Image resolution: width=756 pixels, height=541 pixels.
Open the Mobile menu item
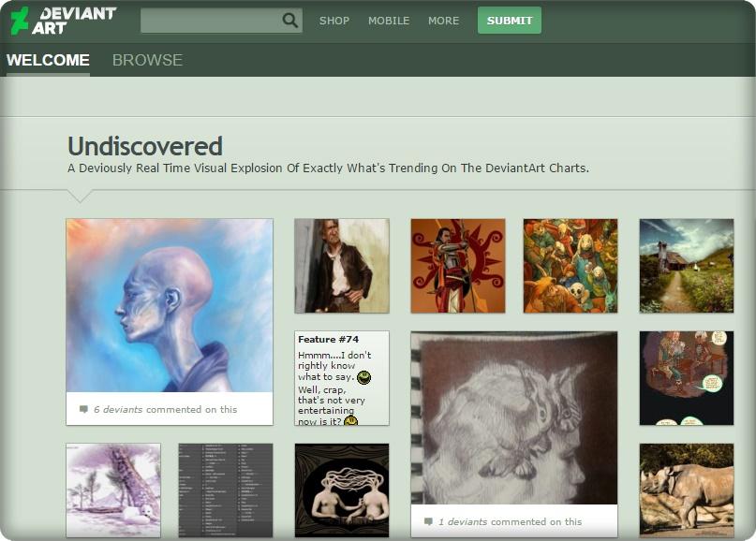click(388, 21)
